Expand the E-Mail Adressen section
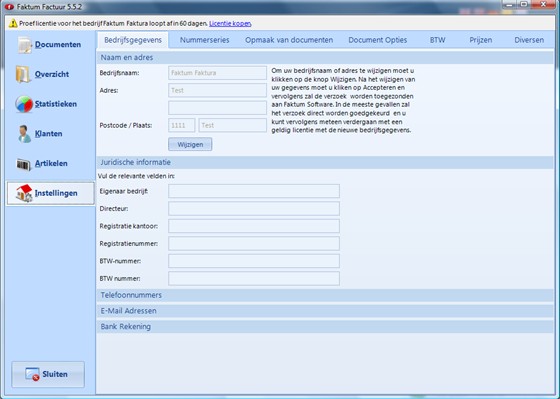The height and width of the screenshot is (399, 560). pos(325,311)
